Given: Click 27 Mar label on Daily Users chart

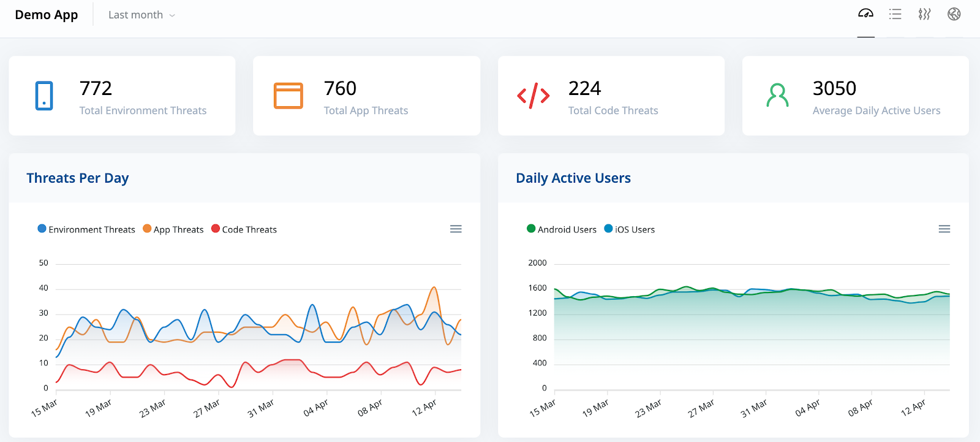Looking at the screenshot, I should tap(701, 408).
